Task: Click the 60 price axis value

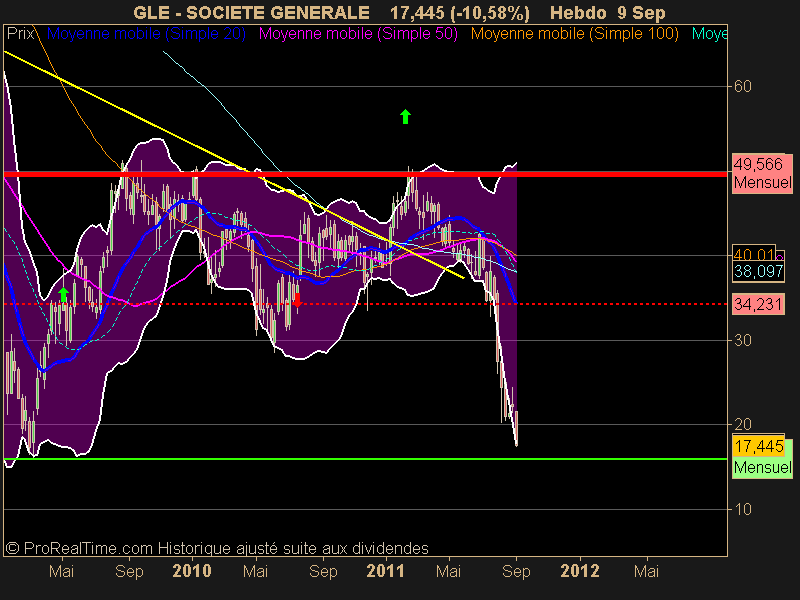Action: coord(742,86)
